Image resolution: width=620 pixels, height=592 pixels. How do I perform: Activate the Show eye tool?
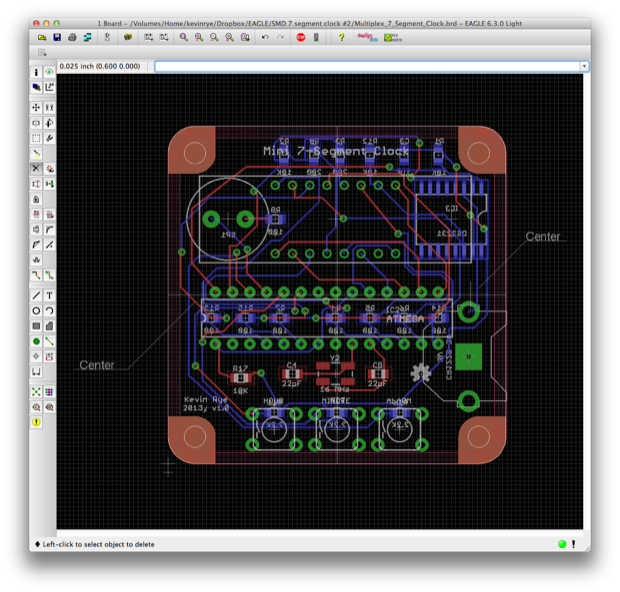[x=49, y=72]
